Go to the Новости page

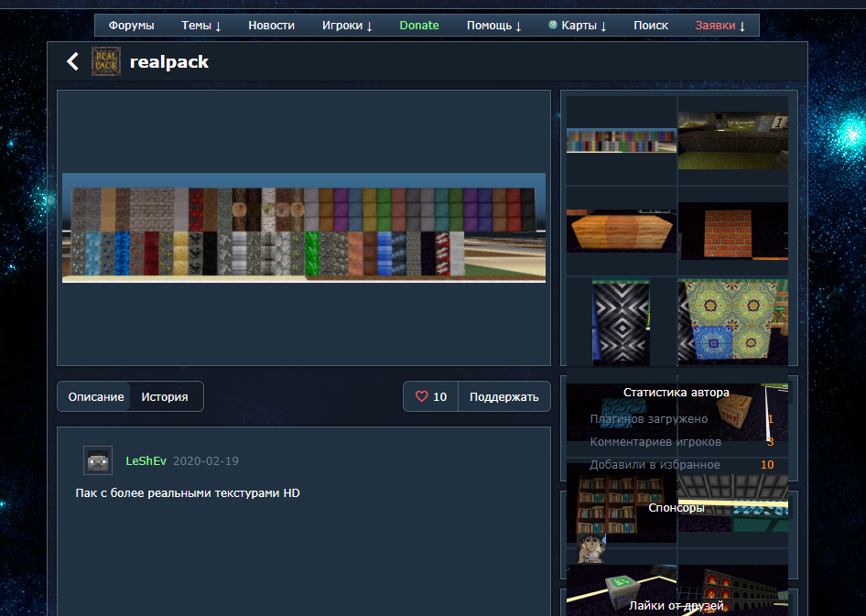tap(271, 26)
